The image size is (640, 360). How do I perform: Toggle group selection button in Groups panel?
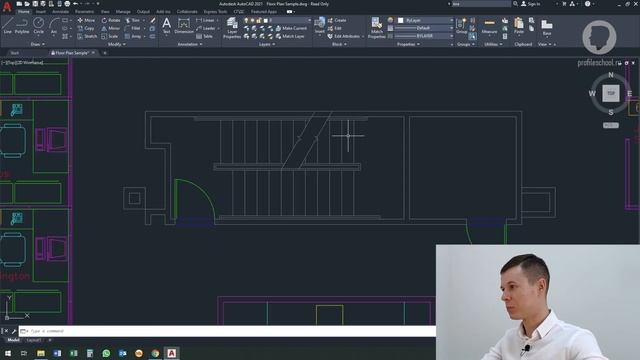tap(472, 36)
